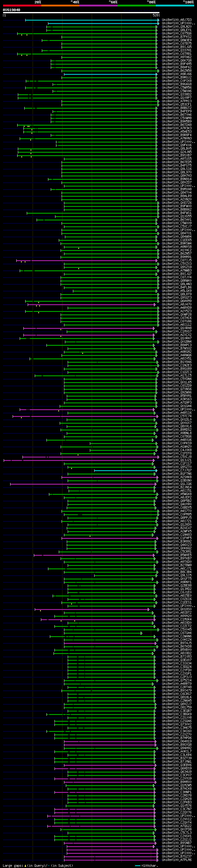This screenshot has height=868, width=197.
Task: Select hit label UniRef100_C5XCJ8
Action: [x=177, y=457]
